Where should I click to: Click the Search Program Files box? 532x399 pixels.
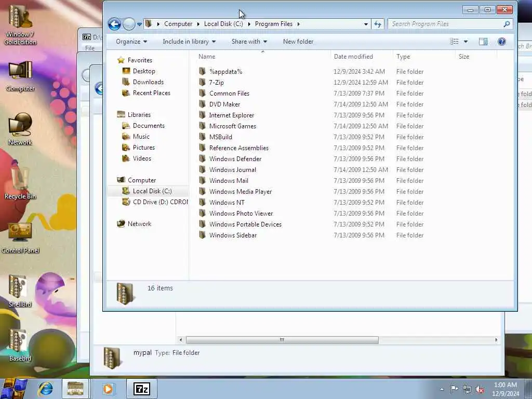point(449,24)
